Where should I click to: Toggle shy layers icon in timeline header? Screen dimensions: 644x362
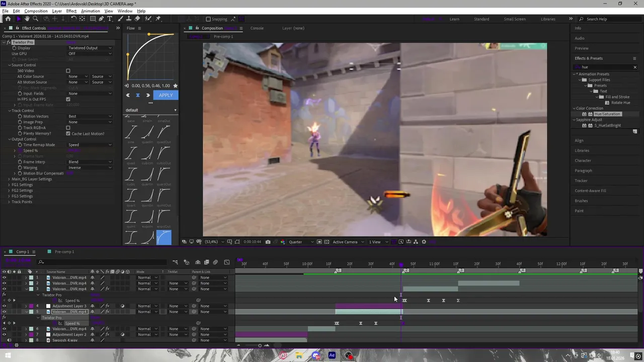click(198, 262)
